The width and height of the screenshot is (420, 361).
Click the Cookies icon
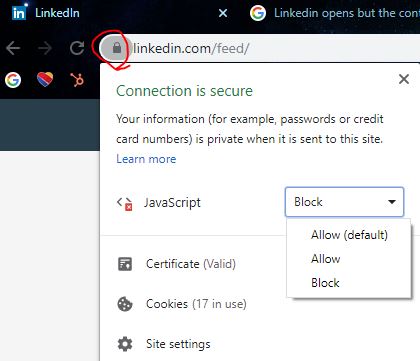(x=125, y=304)
